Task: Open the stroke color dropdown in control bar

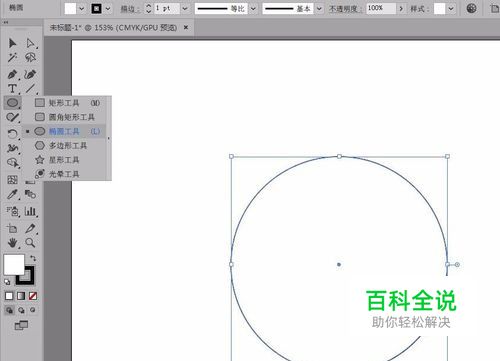Action: (108, 9)
